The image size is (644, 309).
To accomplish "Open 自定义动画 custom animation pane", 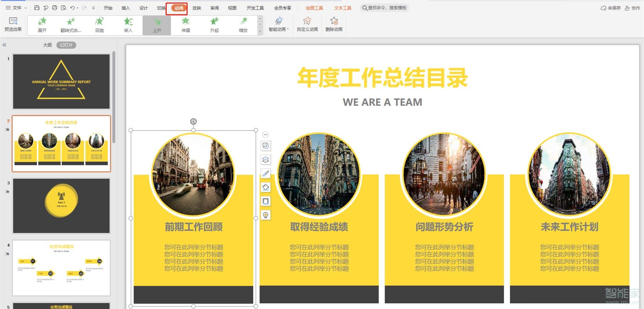I will (x=307, y=25).
